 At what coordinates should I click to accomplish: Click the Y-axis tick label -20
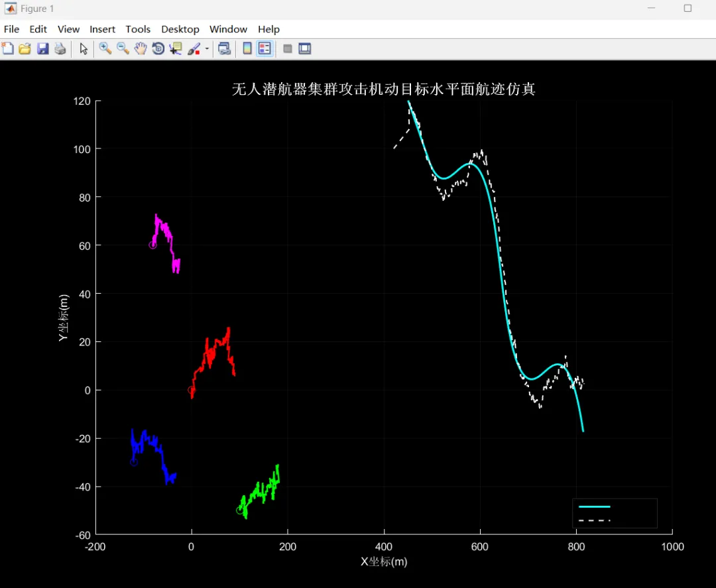(83, 439)
